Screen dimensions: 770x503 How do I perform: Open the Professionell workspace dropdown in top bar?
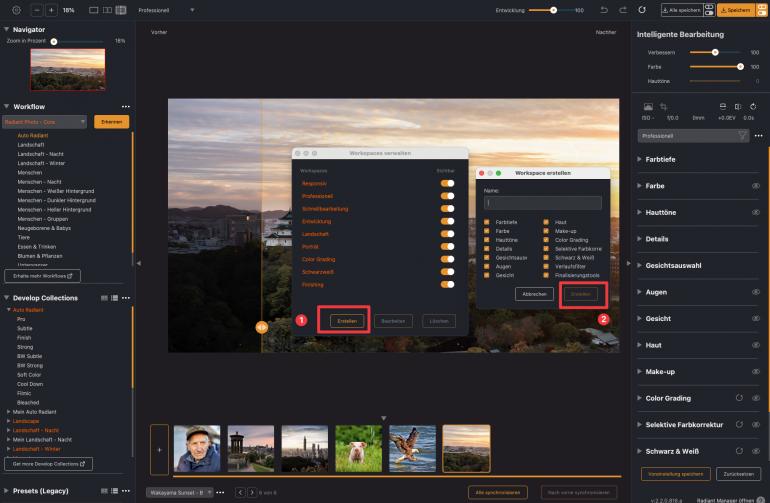click(166, 10)
